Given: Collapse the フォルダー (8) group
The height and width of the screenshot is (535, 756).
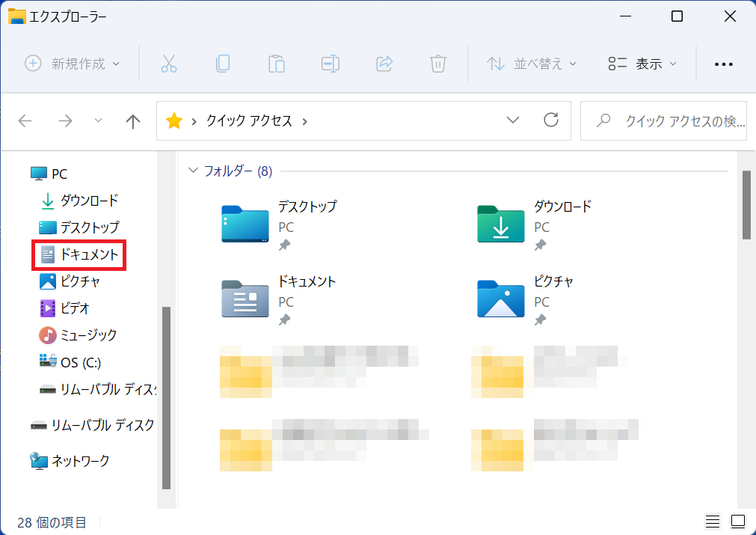Looking at the screenshot, I should point(193,171).
